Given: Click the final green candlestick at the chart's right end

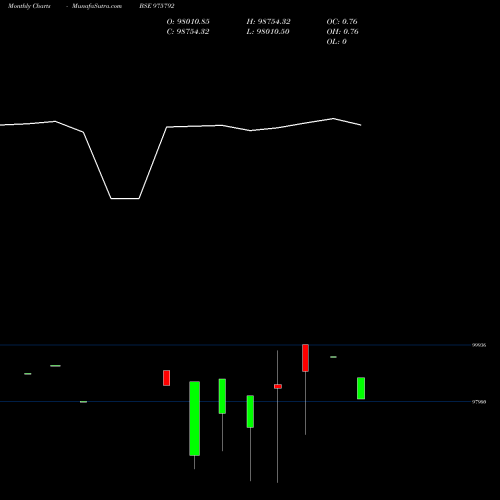Looking at the screenshot, I should tap(361, 388).
